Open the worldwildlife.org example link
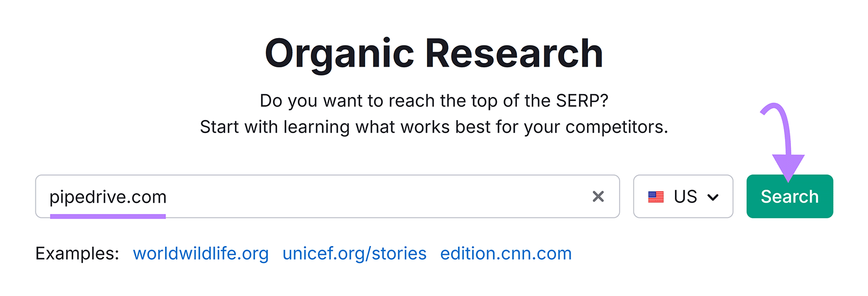Viewport: 868px width, 296px height. [x=201, y=254]
